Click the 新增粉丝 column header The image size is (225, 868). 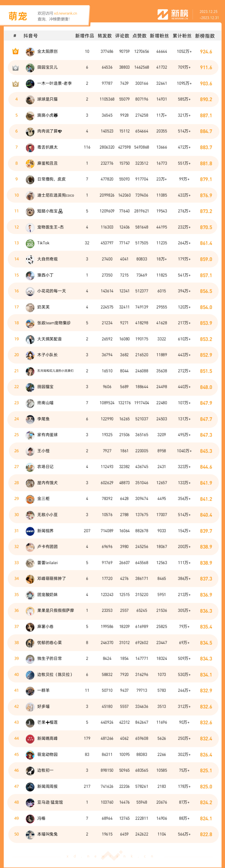click(x=159, y=36)
